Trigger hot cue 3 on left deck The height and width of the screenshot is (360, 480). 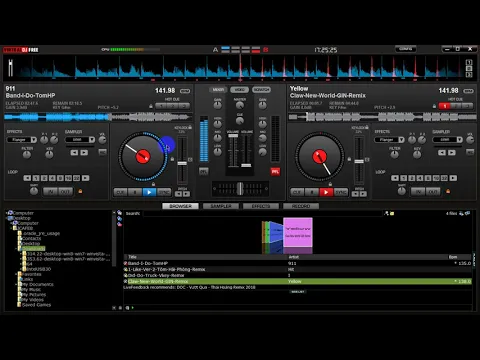[x=184, y=106]
